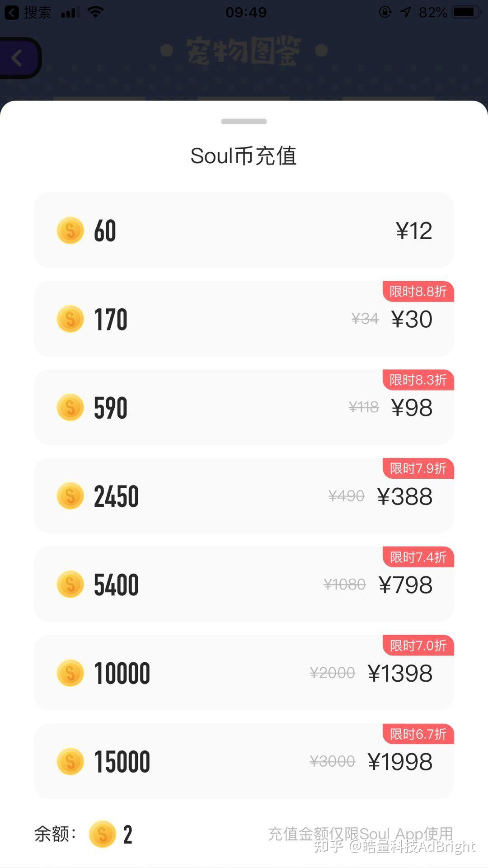The width and height of the screenshot is (488, 868).
Task: Tap the balance coin icon at bottom
Action: tap(103, 834)
